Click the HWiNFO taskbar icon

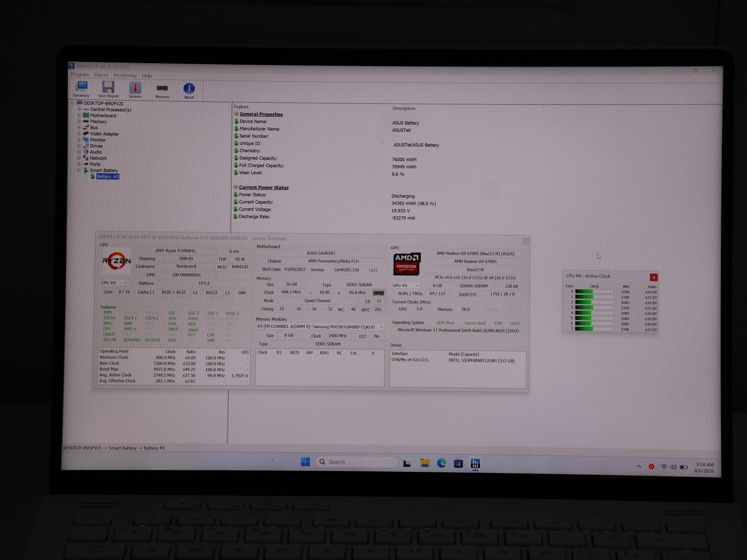pos(475,464)
